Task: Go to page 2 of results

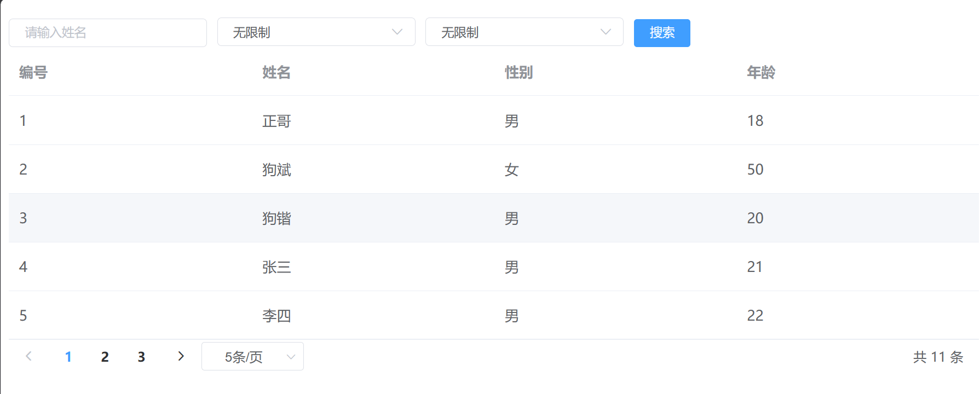Action: point(105,357)
